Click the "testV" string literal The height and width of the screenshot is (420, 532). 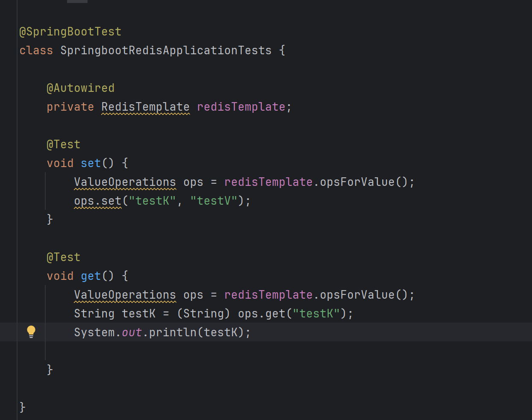click(214, 201)
